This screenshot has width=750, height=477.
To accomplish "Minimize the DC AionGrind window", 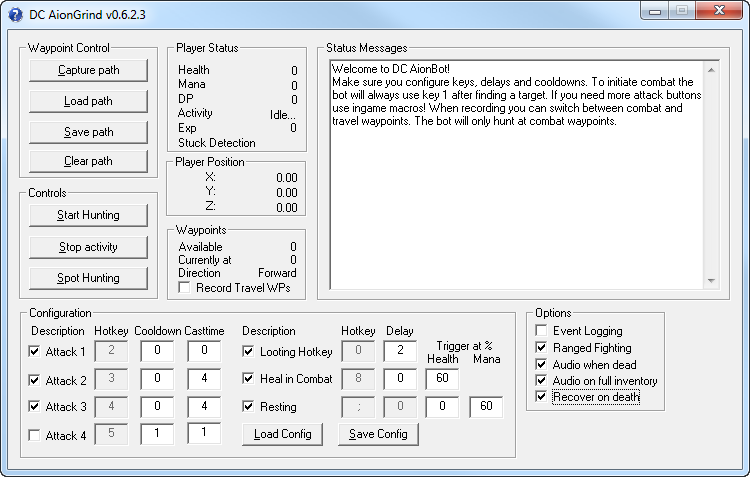I will (x=655, y=11).
